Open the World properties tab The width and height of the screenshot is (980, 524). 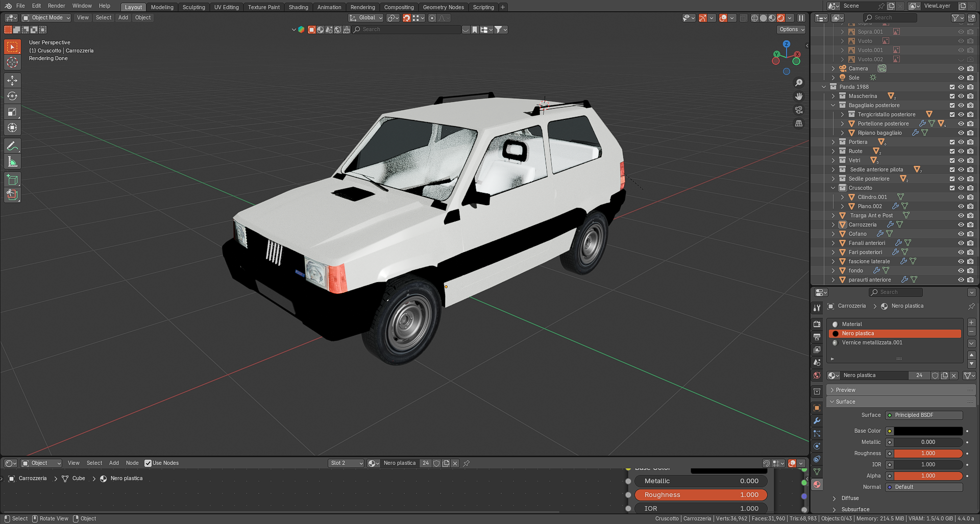point(817,375)
